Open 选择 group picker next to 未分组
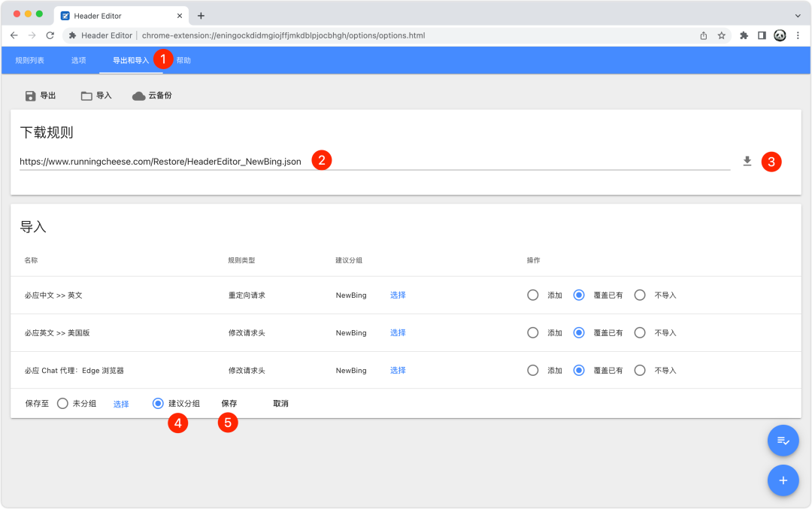This screenshot has width=812, height=509. pyautogui.click(x=121, y=404)
